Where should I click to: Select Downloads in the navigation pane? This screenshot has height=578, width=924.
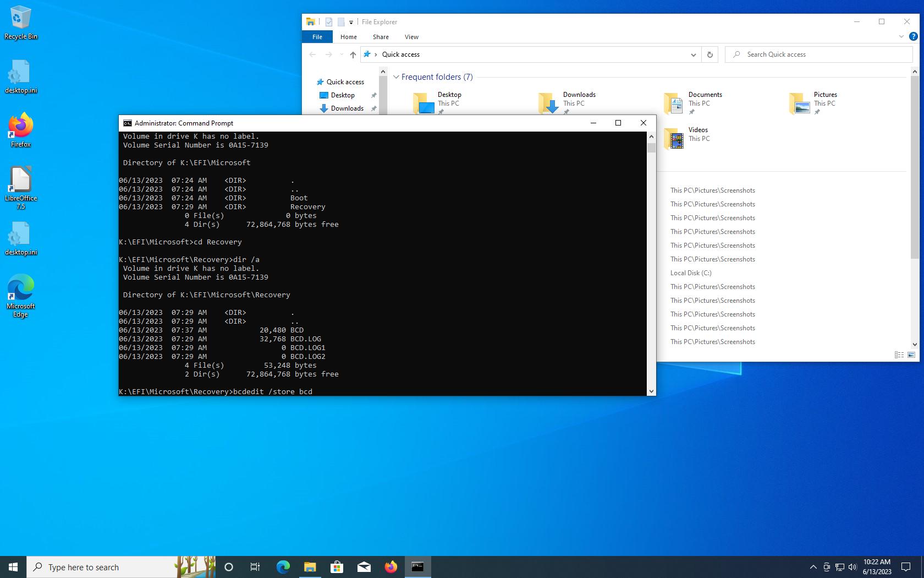(346, 108)
